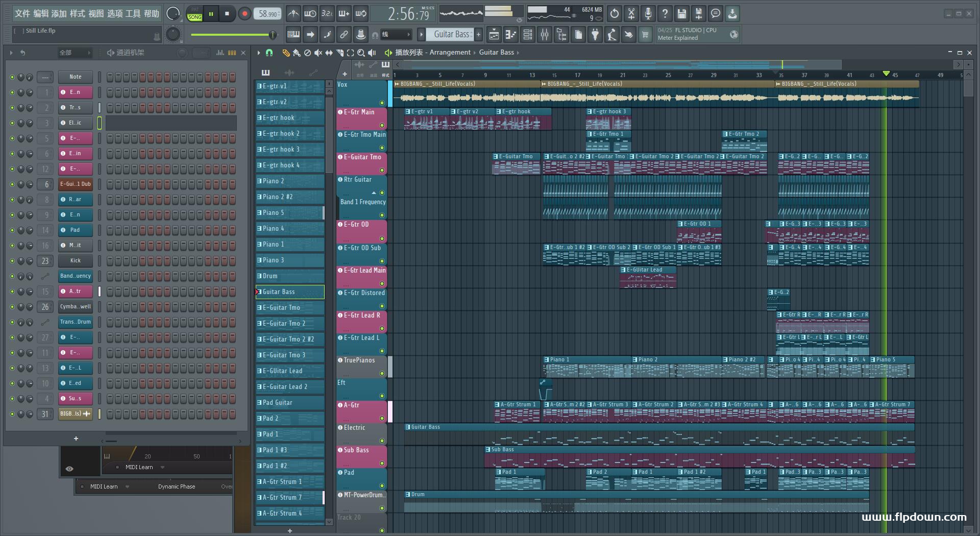Select the Slice tool in playlist toolbar
The image size is (980, 536).
(339, 53)
